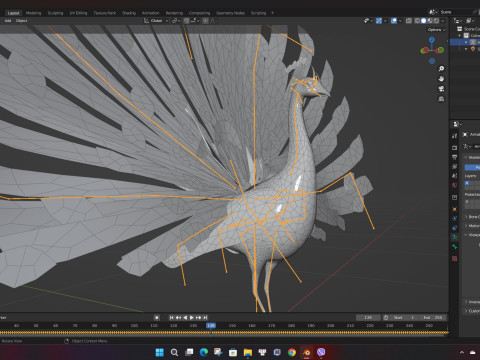Enable the first armature layer box
This screenshot has height=360, width=480.
[x=467, y=183]
